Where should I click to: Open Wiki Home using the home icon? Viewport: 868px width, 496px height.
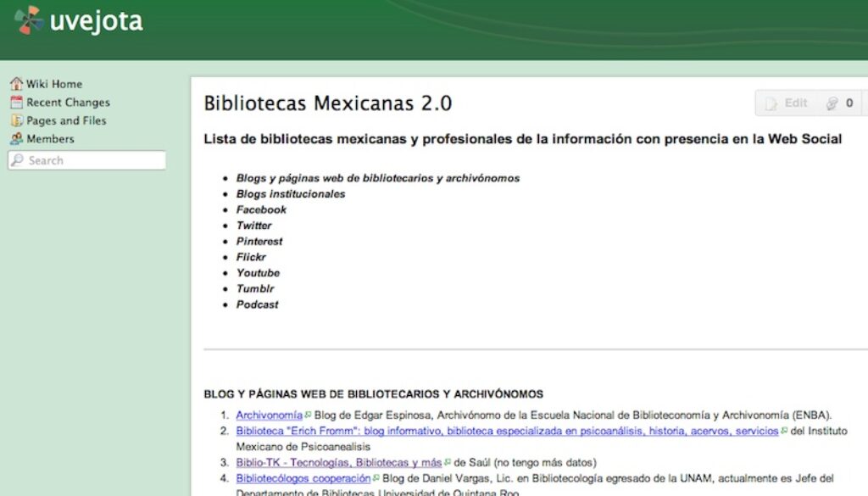pyautogui.click(x=15, y=83)
